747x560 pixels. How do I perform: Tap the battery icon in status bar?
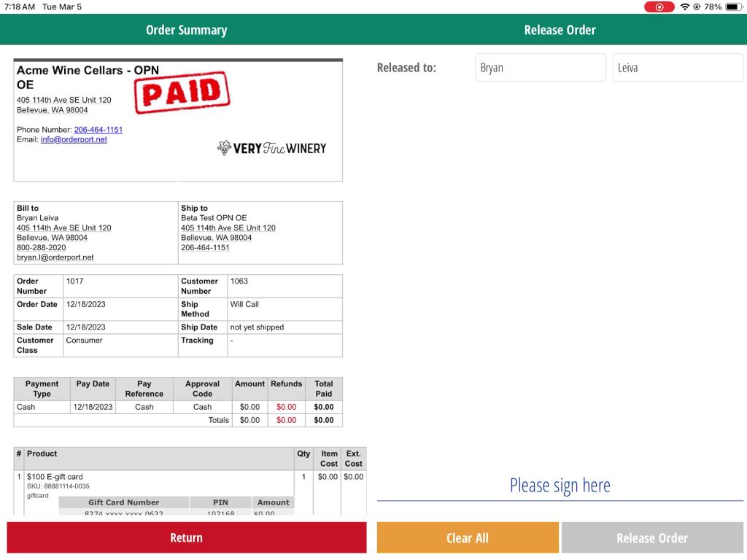click(x=734, y=7)
